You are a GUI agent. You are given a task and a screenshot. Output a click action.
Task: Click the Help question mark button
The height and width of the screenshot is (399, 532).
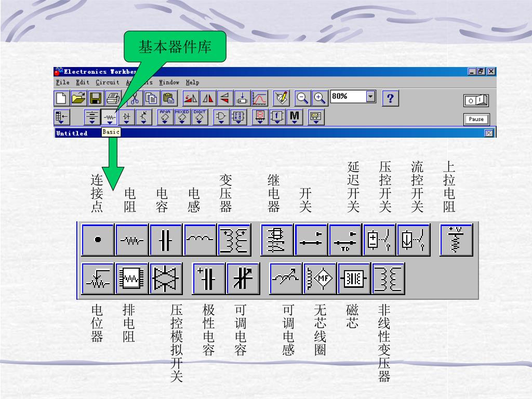tap(390, 98)
